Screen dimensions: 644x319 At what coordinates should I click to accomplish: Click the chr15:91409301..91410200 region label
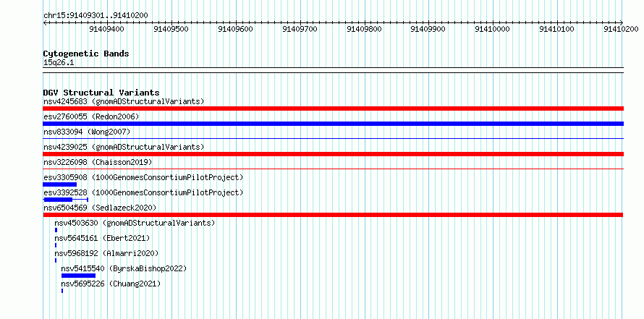(96, 15)
